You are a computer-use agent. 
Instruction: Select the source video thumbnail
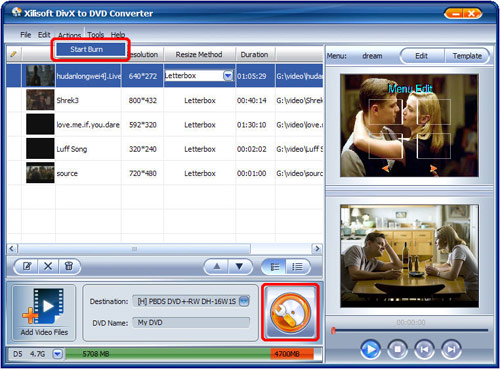click(x=40, y=173)
